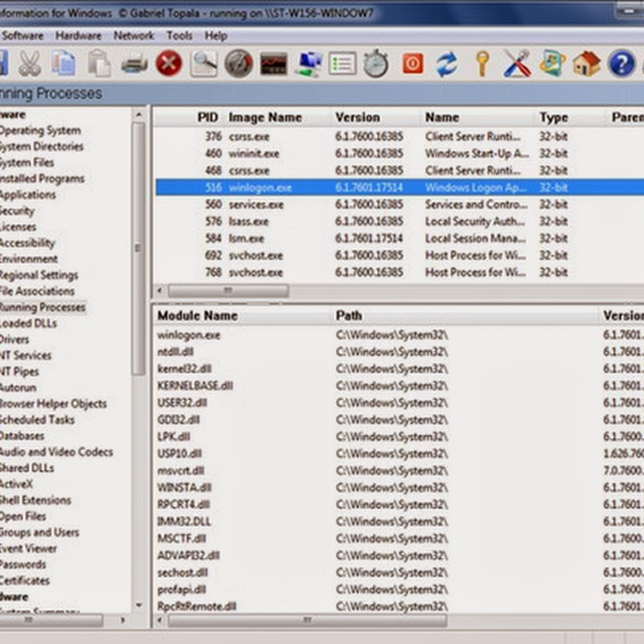Sort processes by Image Name column header
This screenshot has width=644, height=644.
pyautogui.click(x=265, y=118)
